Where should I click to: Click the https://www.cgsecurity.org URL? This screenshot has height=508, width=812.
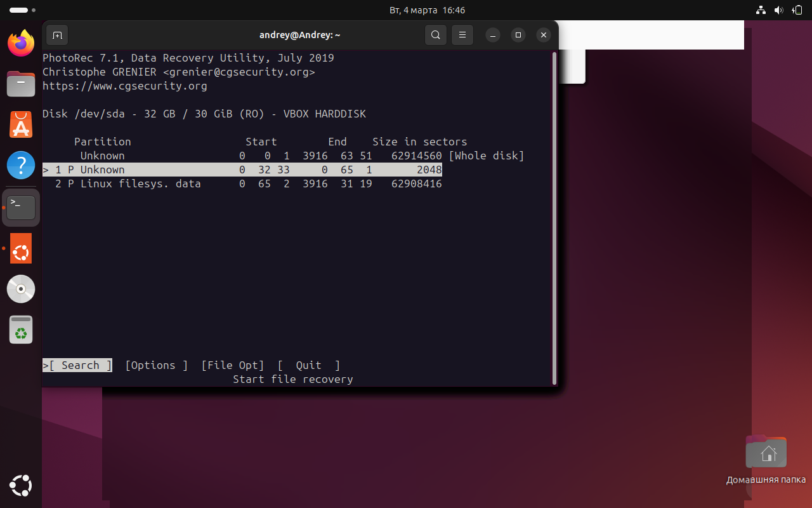[x=125, y=86]
